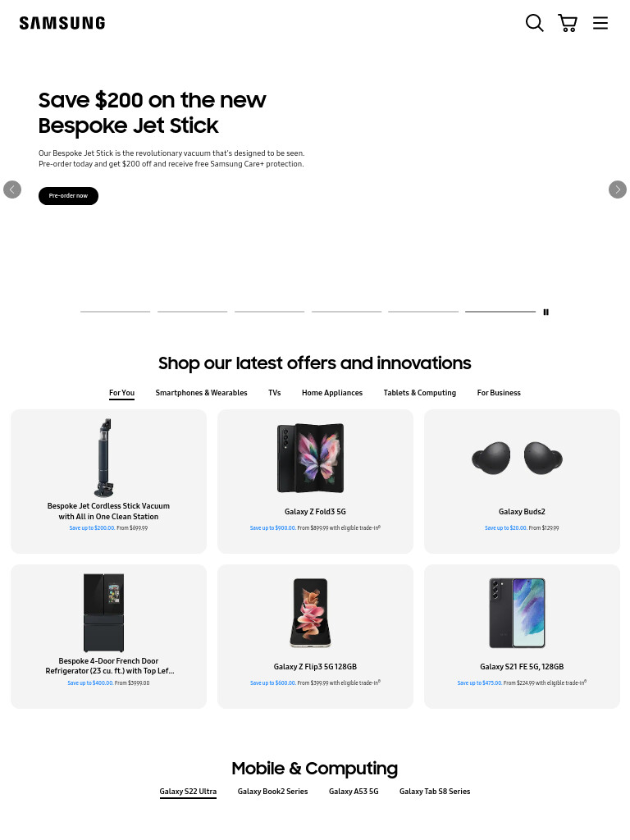Image resolution: width=630 pixels, height=840 pixels.
Task: Click the Samsung logo
Action: (62, 23)
